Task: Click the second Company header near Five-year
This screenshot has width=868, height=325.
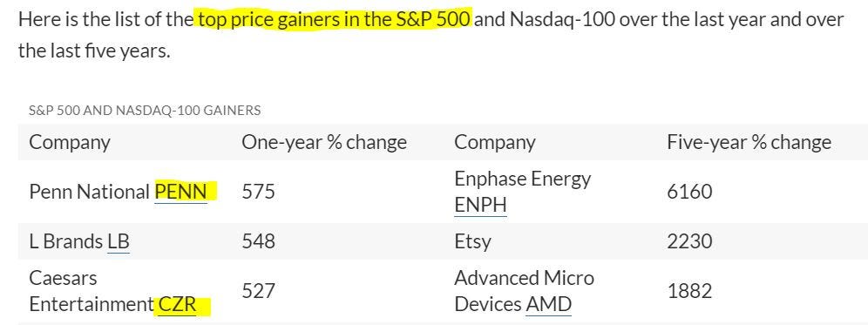Action: click(x=495, y=143)
